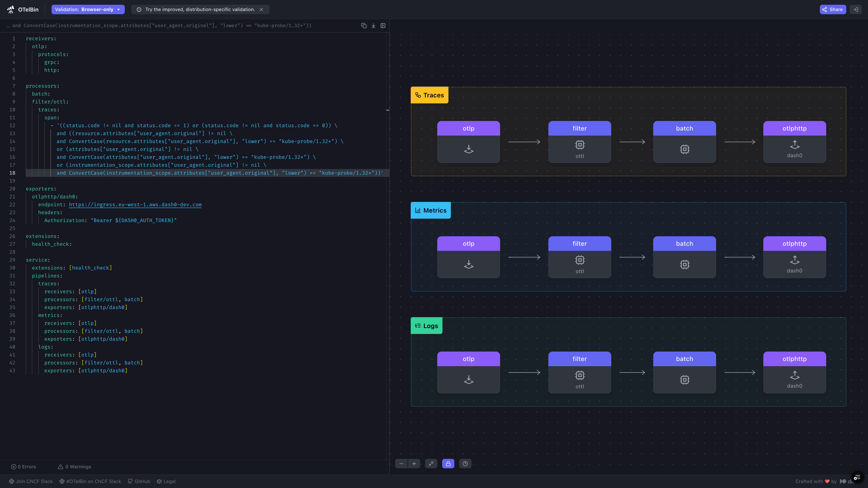Open the Validation: Browser-only dropdown

[x=88, y=9]
